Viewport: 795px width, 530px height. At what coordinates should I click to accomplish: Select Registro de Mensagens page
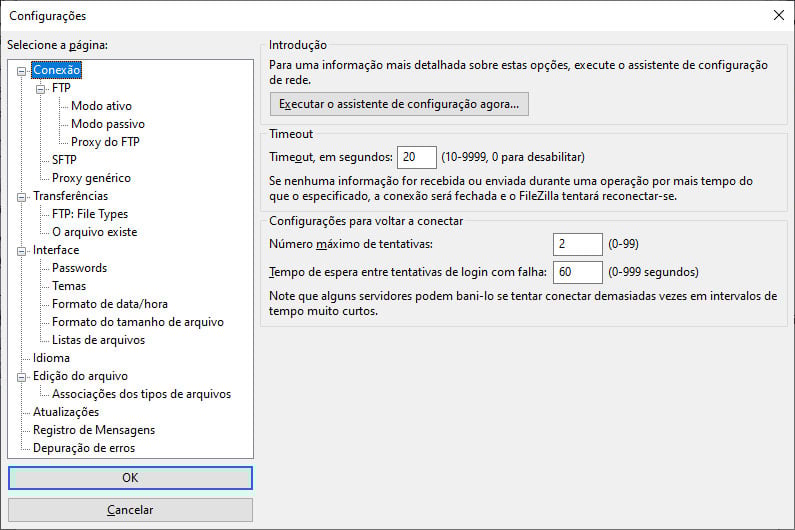tap(94, 430)
